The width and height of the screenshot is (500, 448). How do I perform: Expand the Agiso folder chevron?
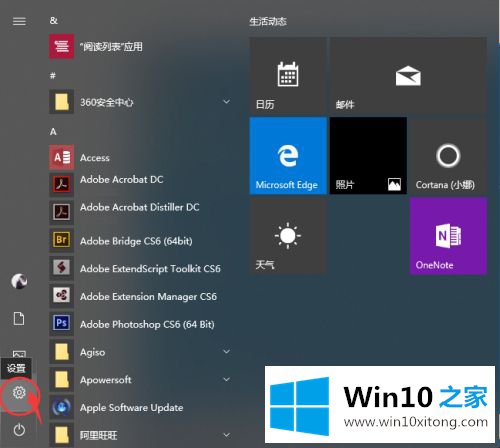coord(226,352)
